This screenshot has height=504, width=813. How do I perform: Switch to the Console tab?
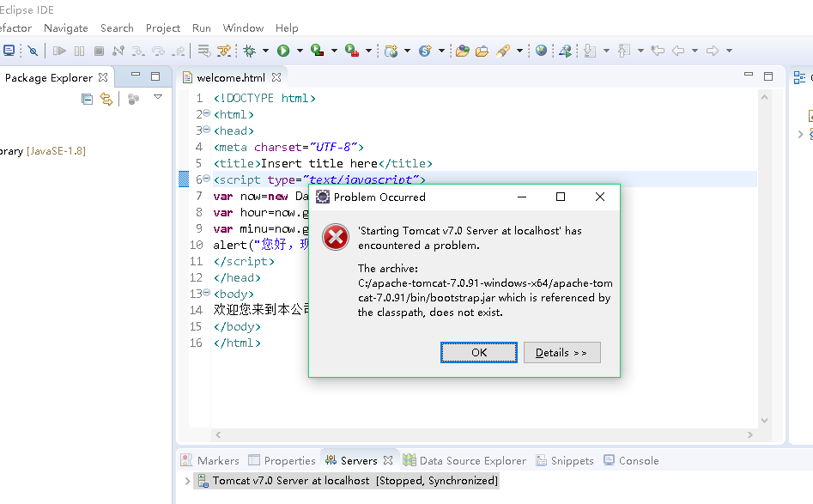[631, 460]
